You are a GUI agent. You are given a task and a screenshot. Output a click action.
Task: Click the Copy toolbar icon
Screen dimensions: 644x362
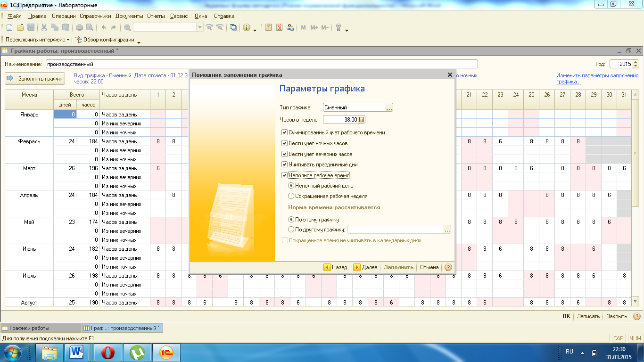pos(55,27)
